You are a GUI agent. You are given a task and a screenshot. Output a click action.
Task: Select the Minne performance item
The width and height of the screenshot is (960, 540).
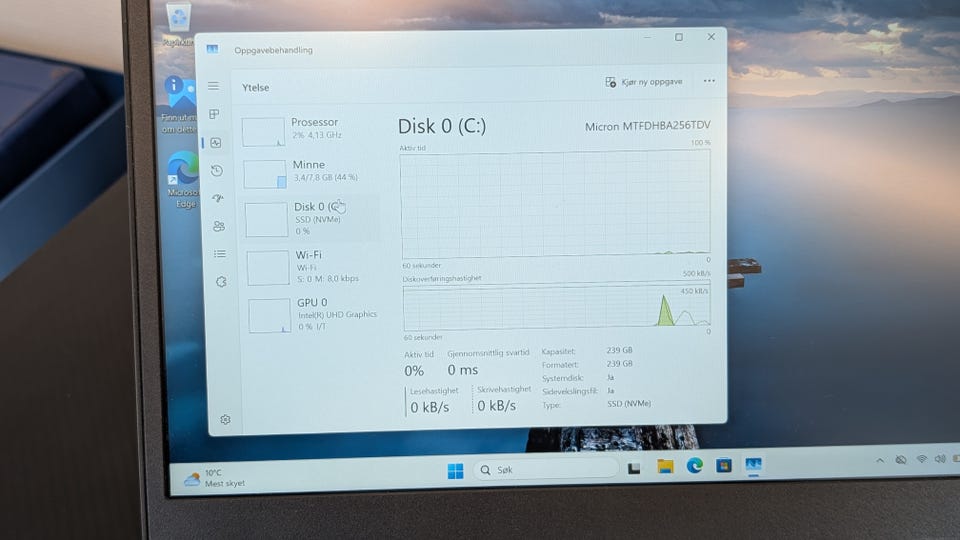click(309, 172)
